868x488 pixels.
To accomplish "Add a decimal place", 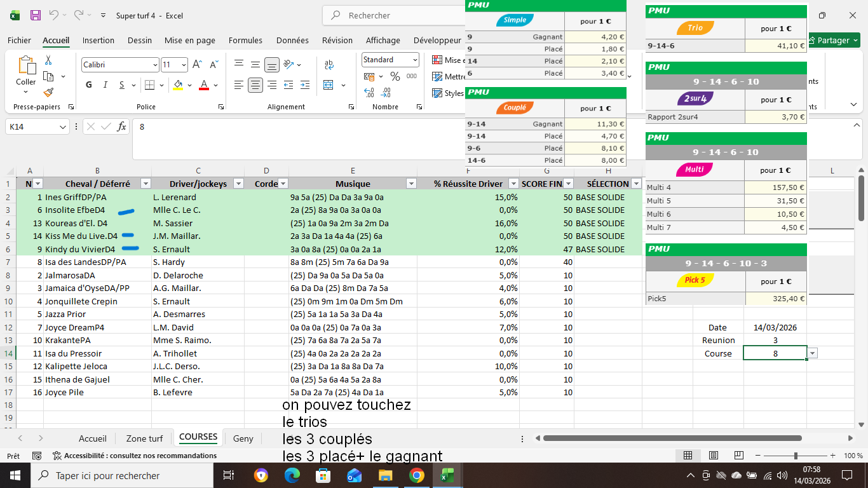I will (369, 93).
